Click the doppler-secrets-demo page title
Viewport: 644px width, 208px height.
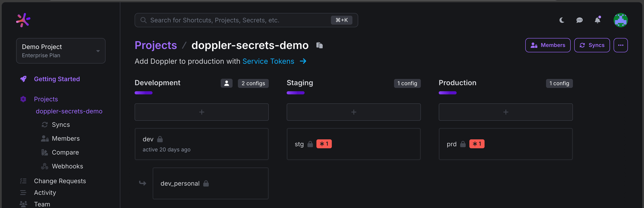point(250,45)
